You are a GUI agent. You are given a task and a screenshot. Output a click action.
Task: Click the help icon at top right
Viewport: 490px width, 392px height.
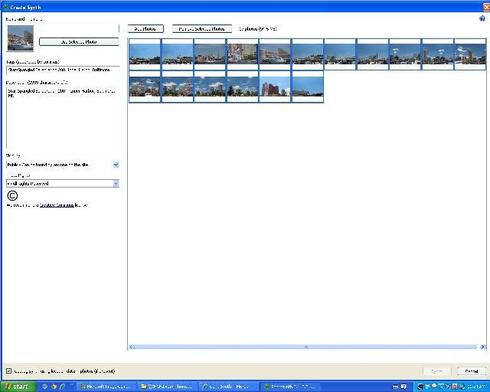(x=482, y=18)
